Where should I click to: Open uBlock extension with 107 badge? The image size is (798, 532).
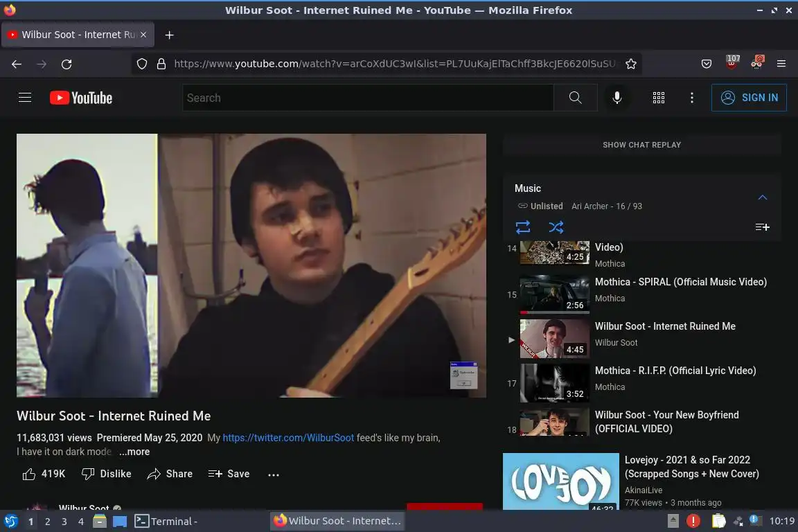click(x=732, y=62)
